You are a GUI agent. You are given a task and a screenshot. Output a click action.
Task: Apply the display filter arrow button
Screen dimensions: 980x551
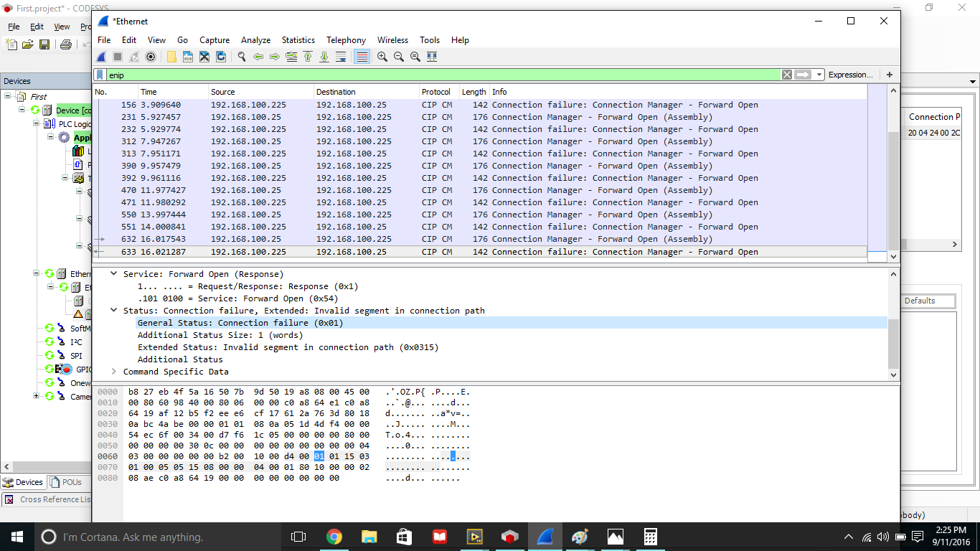click(x=803, y=75)
